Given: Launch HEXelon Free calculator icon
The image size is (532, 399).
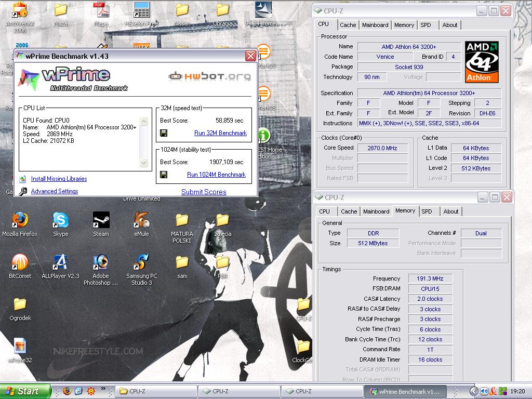Looking at the screenshot, I should (141, 10).
